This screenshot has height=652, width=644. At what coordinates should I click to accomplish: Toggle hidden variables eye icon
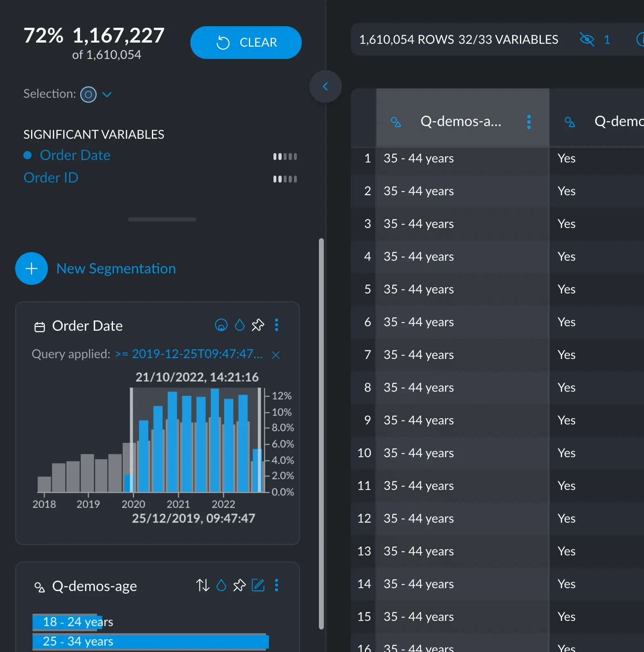pyautogui.click(x=587, y=40)
